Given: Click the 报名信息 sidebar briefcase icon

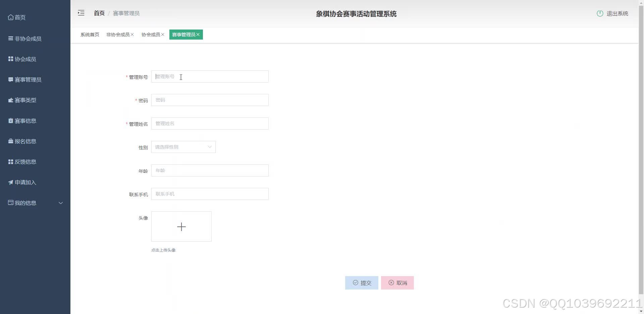Looking at the screenshot, I should (x=11, y=141).
